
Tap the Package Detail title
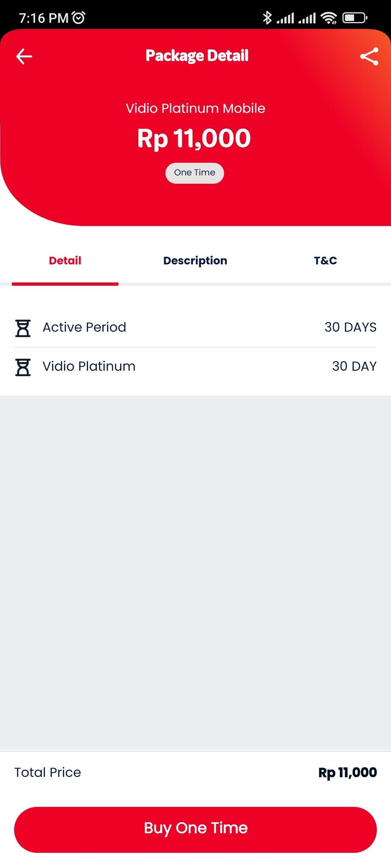coord(197,56)
